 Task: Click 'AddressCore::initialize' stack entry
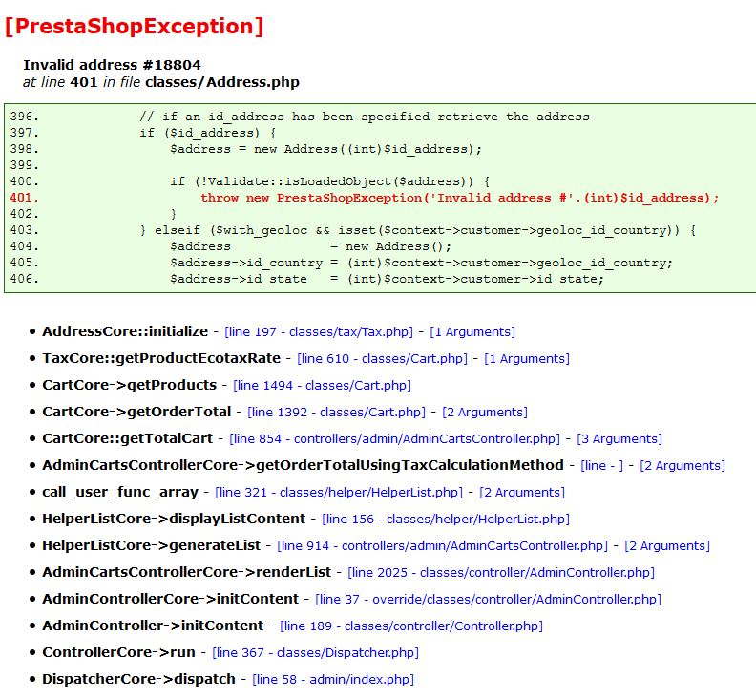125,331
